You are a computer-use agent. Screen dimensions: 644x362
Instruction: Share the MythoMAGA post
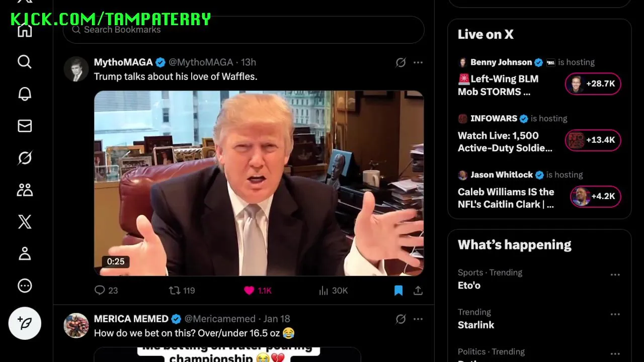(418, 291)
